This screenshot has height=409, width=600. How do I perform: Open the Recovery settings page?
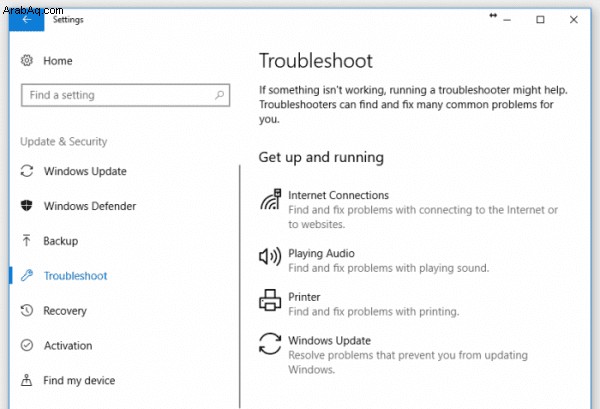click(65, 311)
